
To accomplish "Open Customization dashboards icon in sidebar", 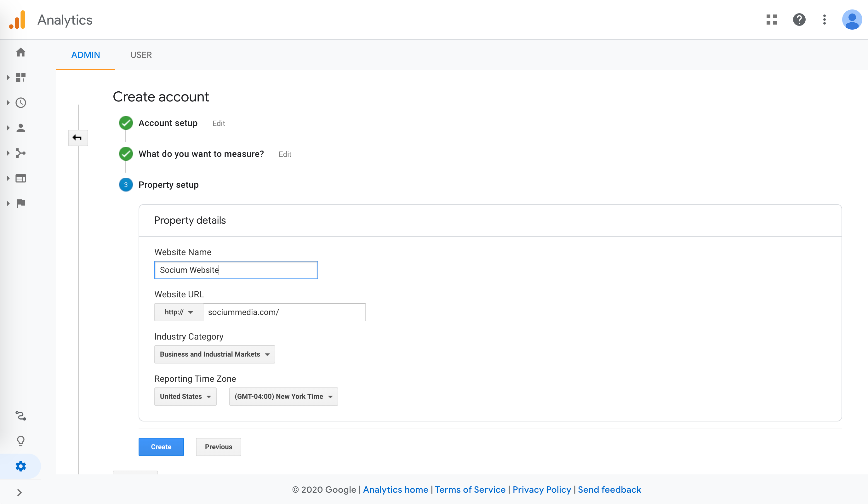I will [x=21, y=77].
